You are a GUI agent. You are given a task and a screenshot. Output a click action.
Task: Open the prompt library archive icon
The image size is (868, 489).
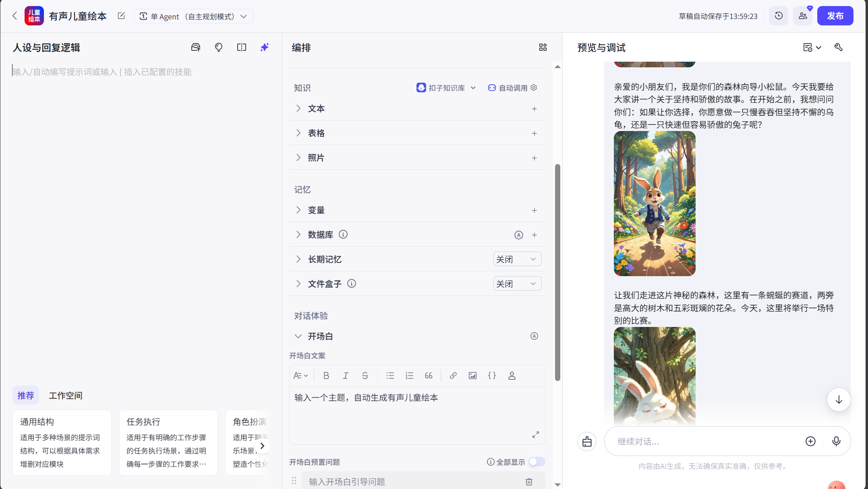[x=196, y=47]
